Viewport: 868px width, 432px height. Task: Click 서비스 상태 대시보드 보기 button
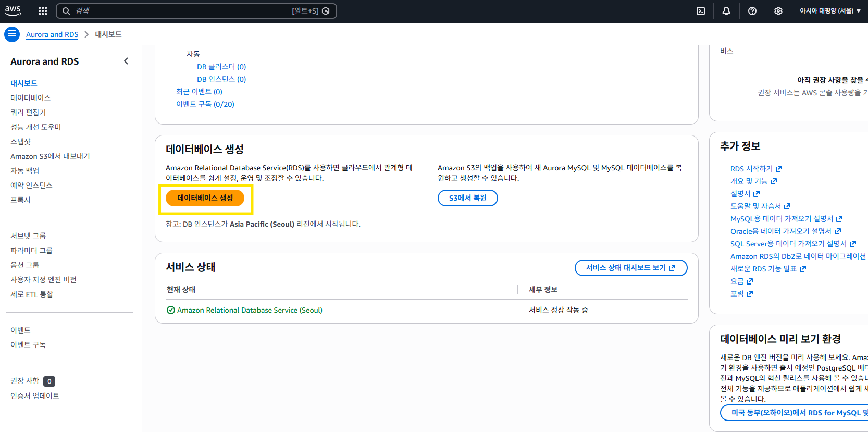(x=631, y=268)
